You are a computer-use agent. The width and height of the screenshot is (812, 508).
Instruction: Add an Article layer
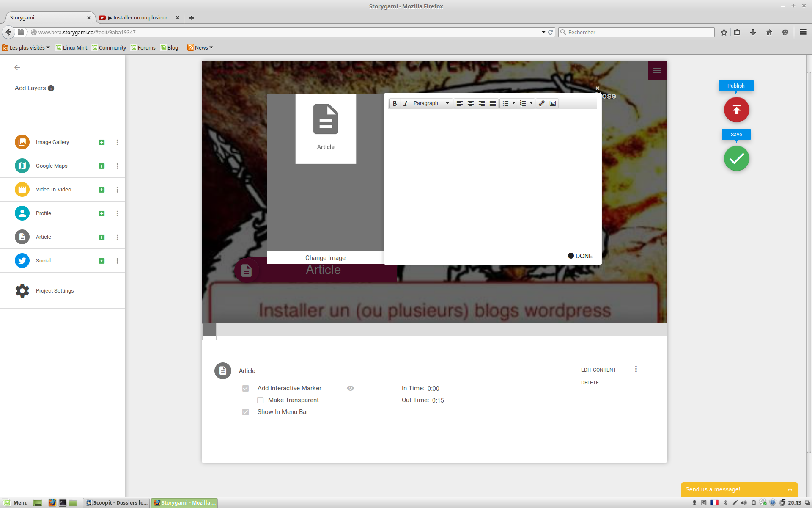pos(101,237)
